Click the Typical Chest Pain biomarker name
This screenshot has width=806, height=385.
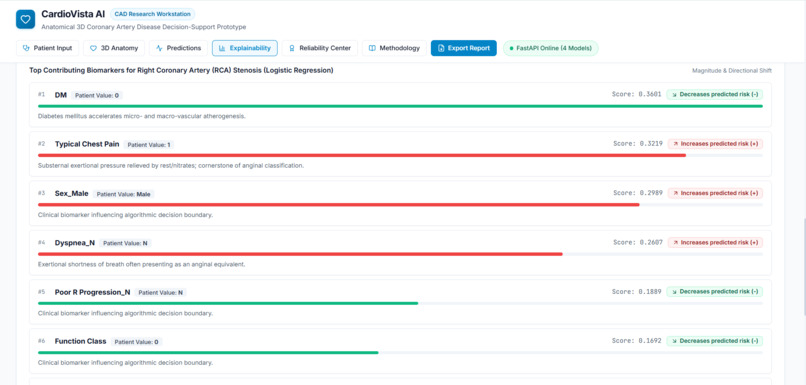click(87, 144)
